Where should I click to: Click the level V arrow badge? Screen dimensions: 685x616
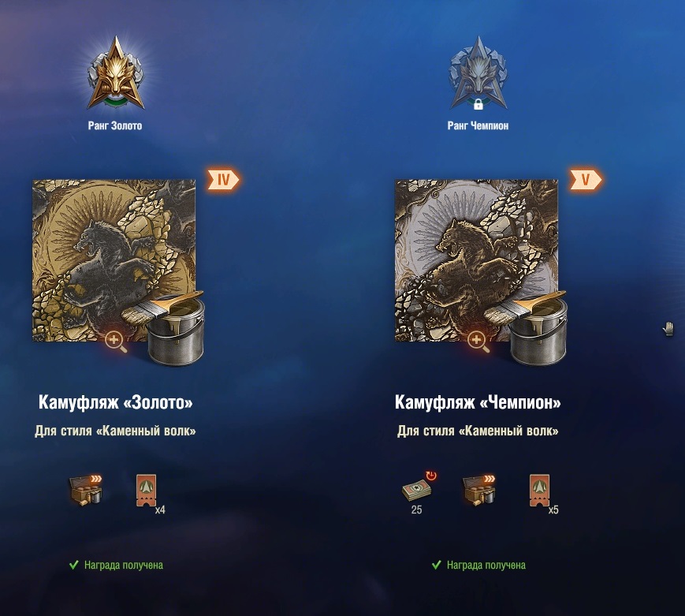[x=586, y=179]
